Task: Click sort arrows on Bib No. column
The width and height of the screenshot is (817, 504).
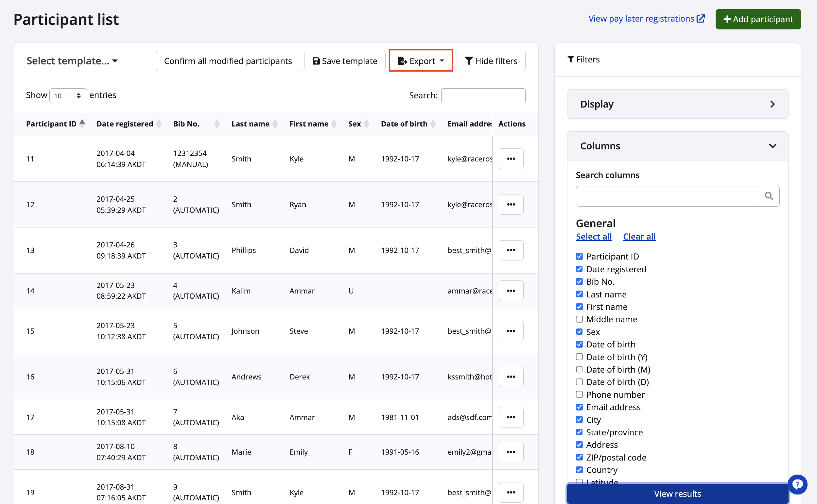Action: point(217,124)
